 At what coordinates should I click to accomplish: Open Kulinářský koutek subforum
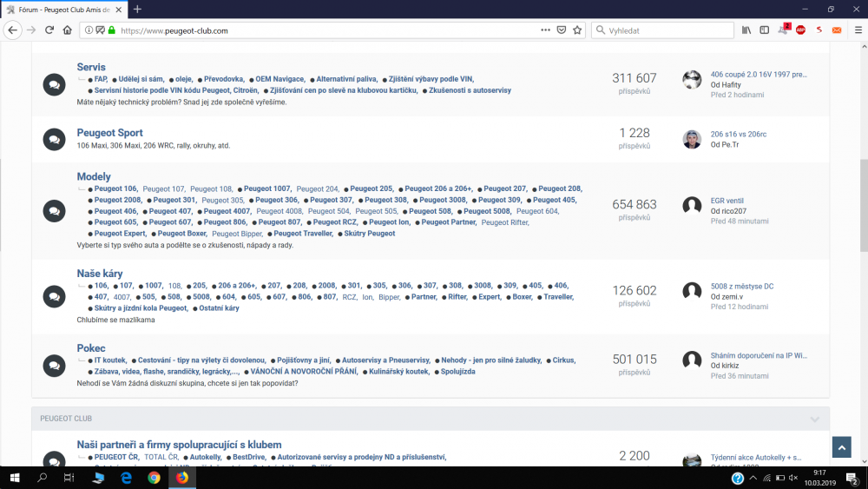[x=399, y=372]
